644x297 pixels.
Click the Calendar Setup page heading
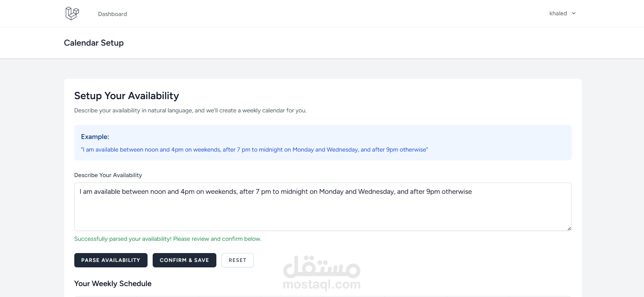94,43
